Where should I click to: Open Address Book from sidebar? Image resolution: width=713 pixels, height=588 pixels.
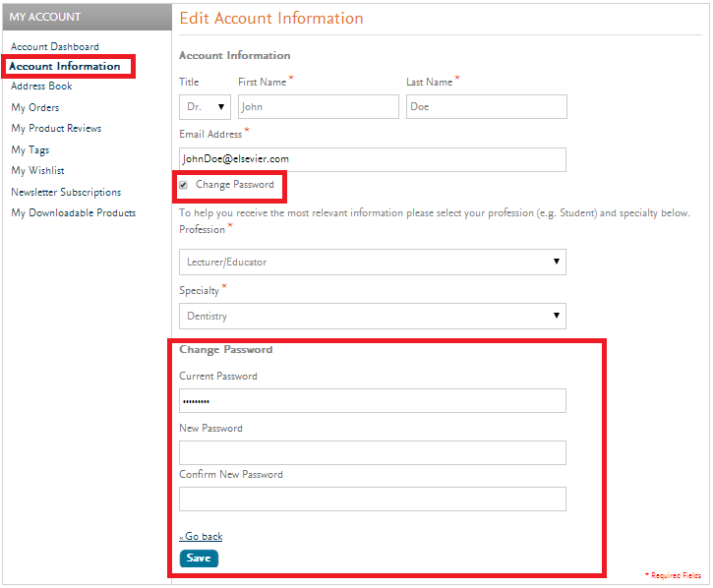[x=41, y=87]
